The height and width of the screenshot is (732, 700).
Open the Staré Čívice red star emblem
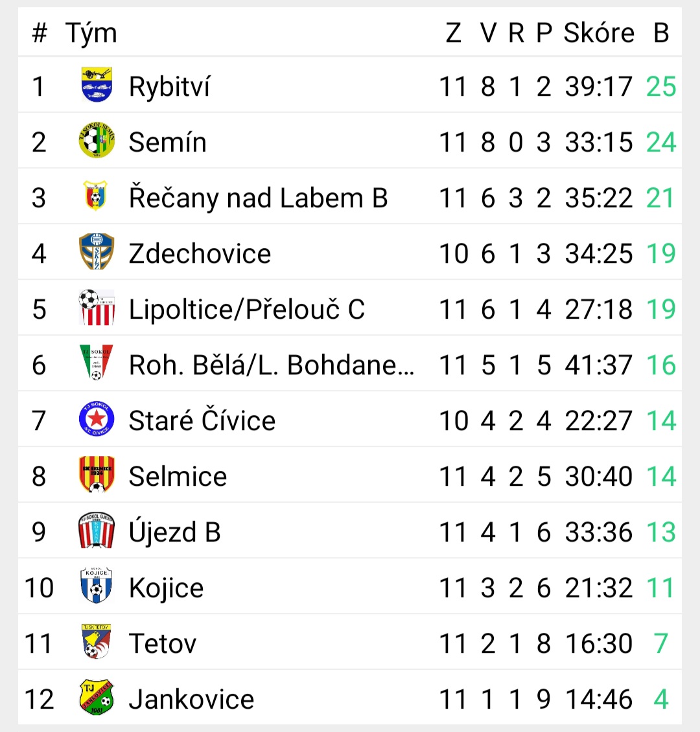point(97,418)
